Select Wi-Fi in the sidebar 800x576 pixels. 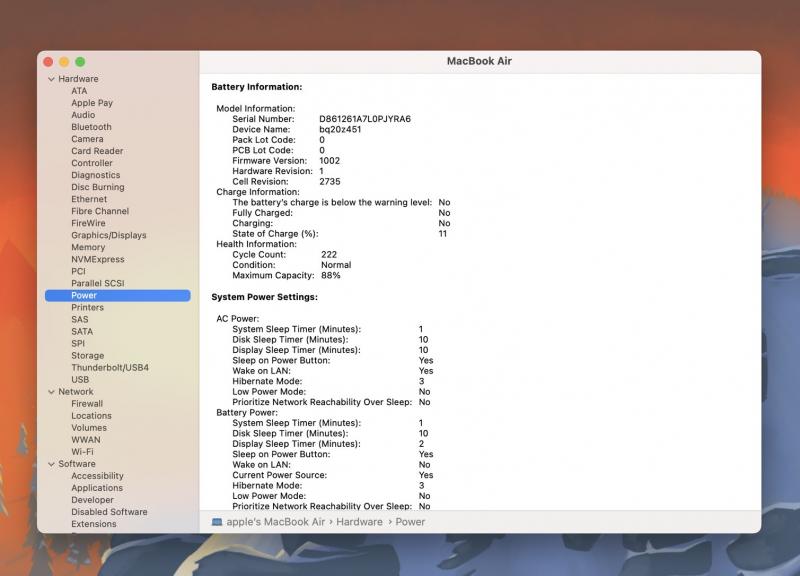[82, 452]
